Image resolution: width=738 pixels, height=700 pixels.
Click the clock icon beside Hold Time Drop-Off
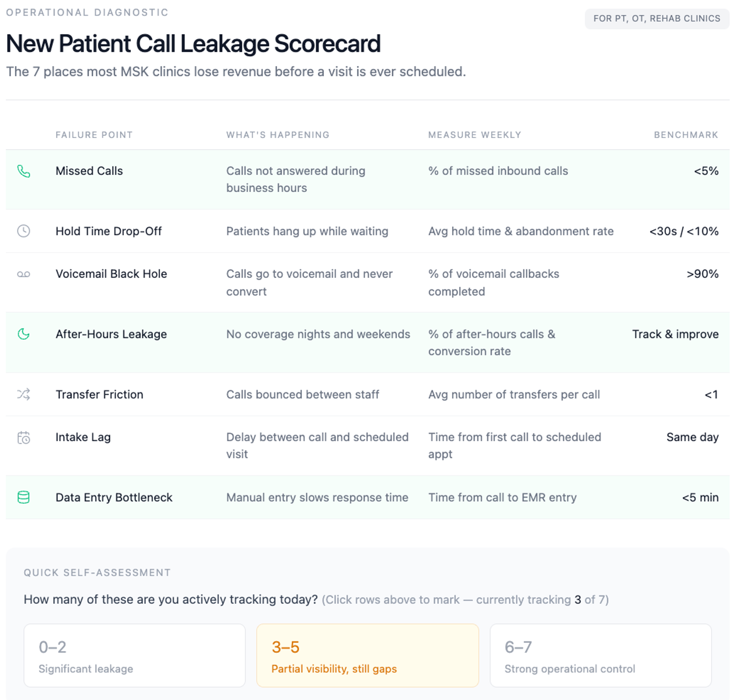[x=24, y=231]
